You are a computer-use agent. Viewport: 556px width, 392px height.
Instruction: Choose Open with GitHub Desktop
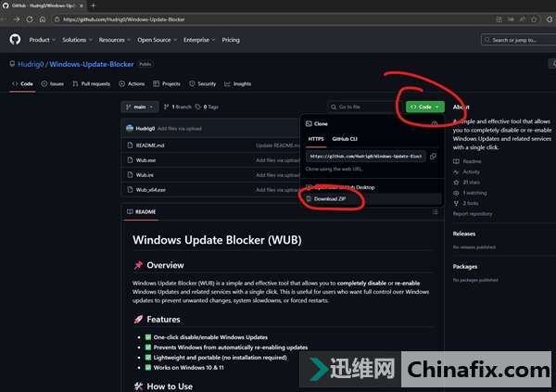pos(340,187)
